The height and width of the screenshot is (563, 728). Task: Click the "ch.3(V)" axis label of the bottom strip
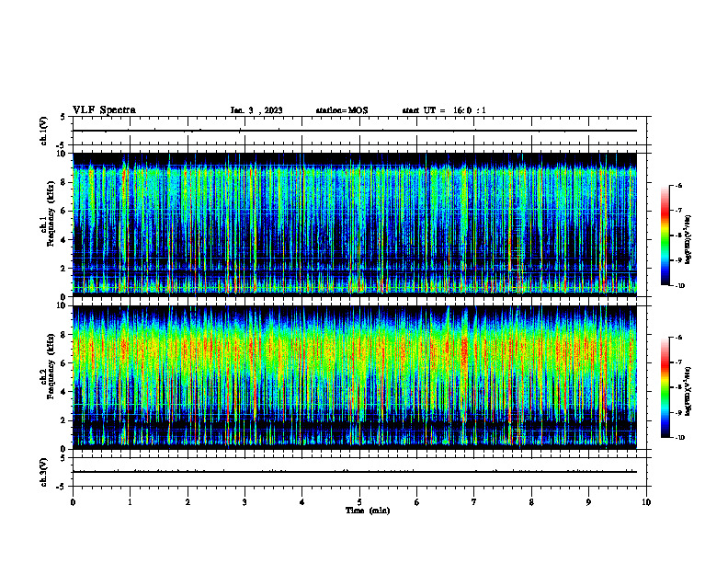pos(44,472)
